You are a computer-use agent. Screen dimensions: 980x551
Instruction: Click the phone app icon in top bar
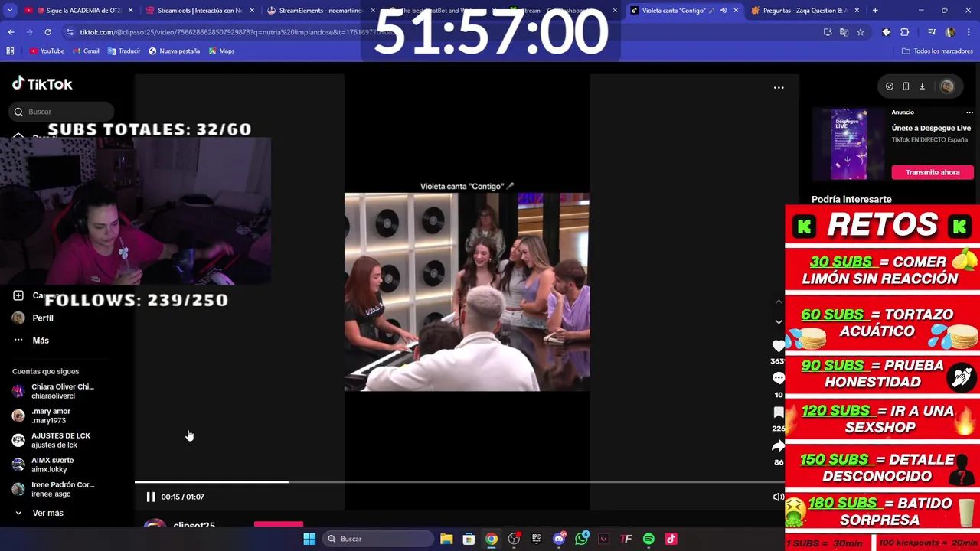click(906, 86)
